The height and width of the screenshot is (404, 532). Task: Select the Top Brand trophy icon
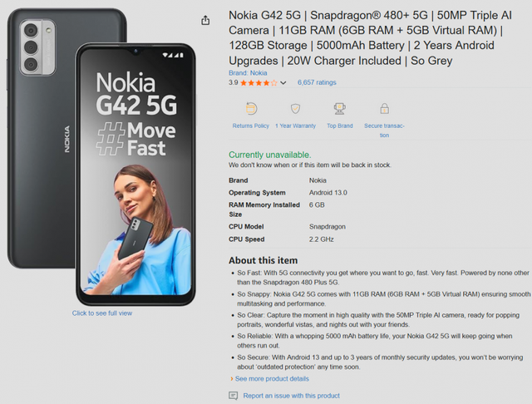[x=340, y=109]
